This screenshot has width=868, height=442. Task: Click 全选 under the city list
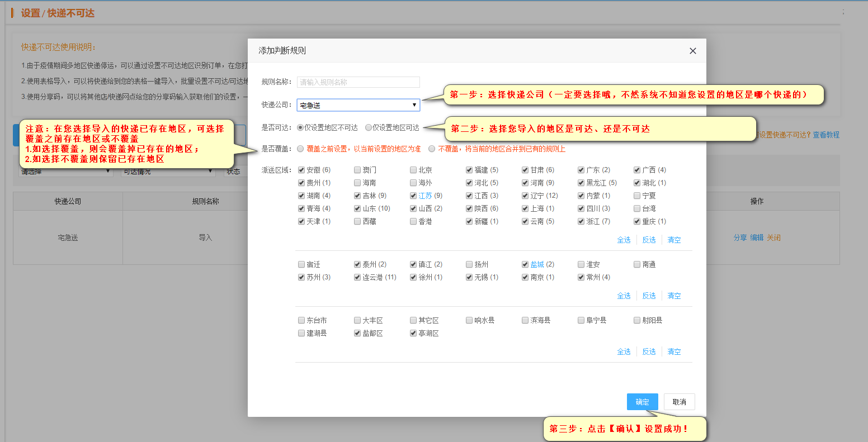click(624, 296)
